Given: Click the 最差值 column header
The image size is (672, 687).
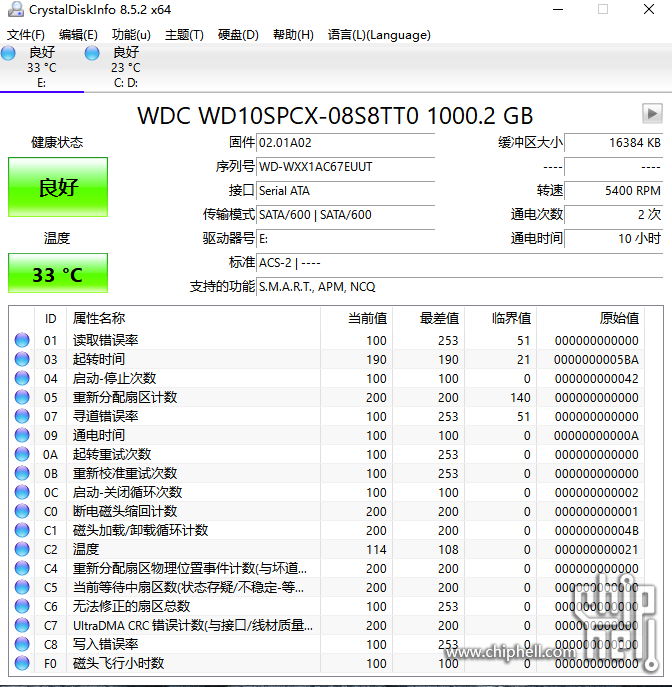Looking at the screenshot, I should pos(429,319).
